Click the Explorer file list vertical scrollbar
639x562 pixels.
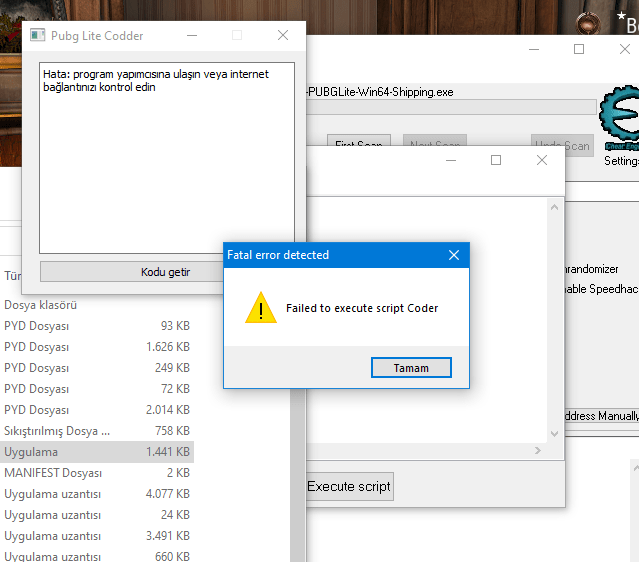pyautogui.click(x=298, y=475)
